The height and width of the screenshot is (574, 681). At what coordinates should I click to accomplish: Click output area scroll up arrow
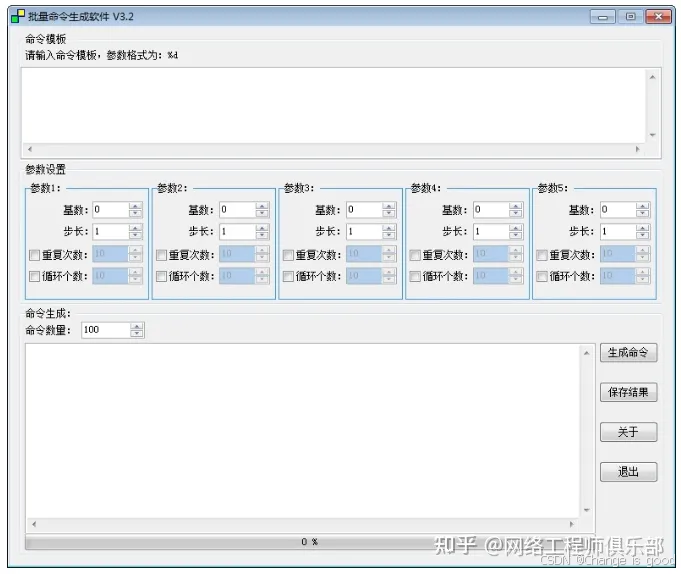pos(587,353)
